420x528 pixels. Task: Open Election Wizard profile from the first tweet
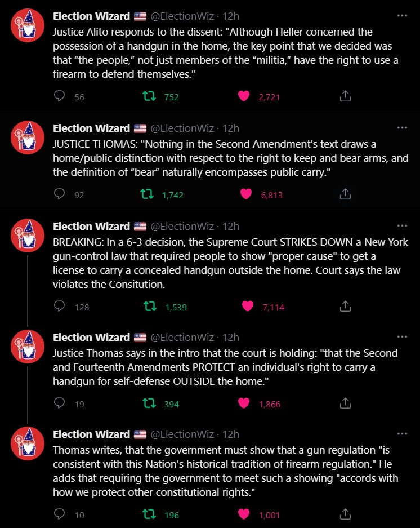pyautogui.click(x=91, y=16)
